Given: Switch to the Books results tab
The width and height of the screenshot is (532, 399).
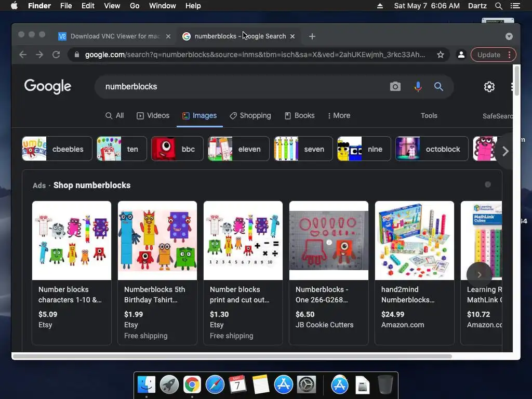Looking at the screenshot, I should pos(300,116).
